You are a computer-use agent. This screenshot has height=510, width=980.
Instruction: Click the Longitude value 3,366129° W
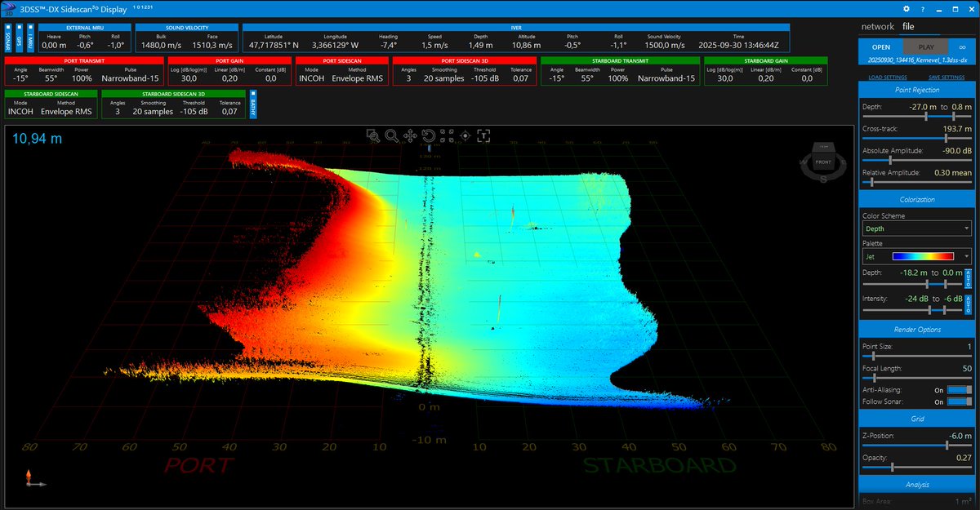point(335,46)
